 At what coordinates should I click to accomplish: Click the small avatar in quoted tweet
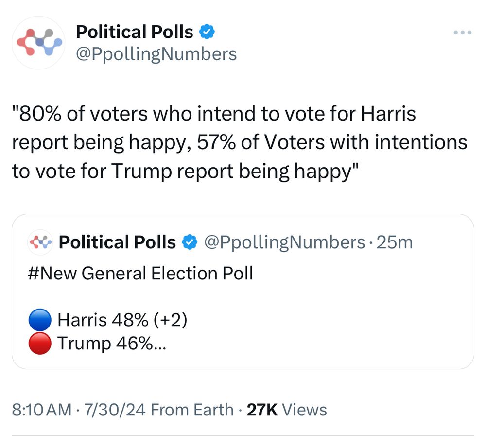click(40, 242)
